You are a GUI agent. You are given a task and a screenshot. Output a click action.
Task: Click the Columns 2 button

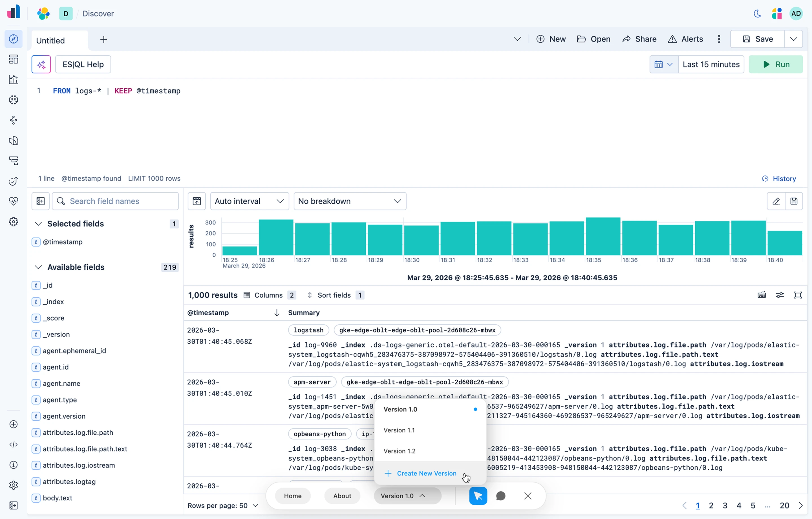[270, 295]
